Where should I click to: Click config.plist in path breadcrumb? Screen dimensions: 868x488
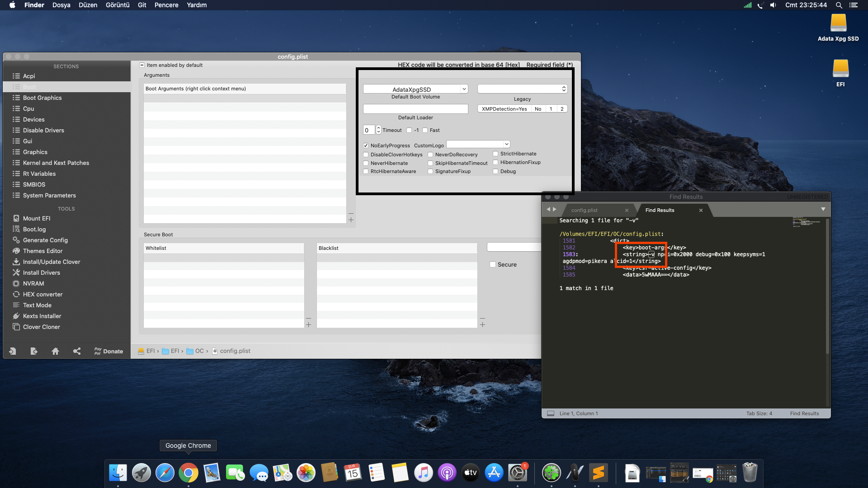click(x=231, y=351)
